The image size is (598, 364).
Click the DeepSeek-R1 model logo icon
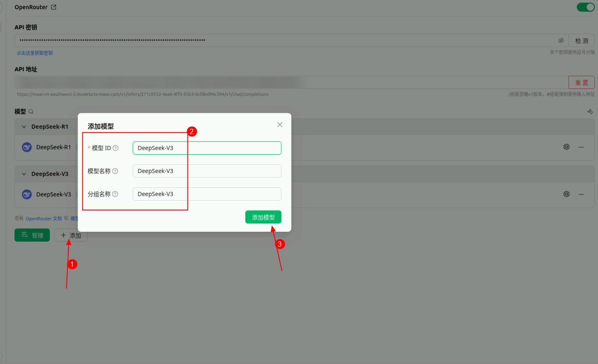27,147
